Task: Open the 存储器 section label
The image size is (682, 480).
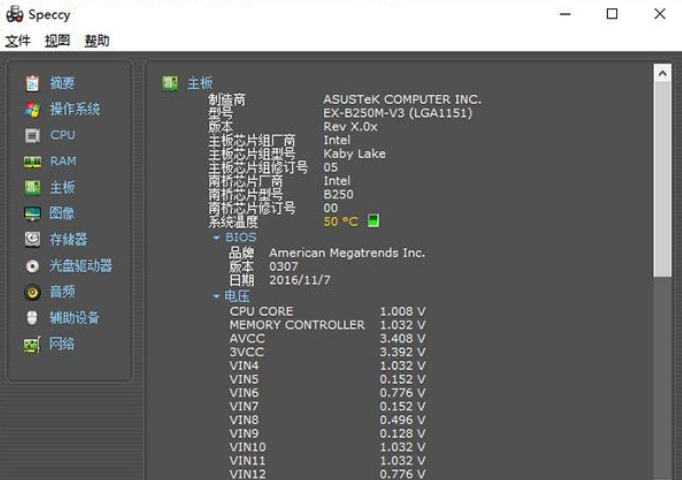Action: 68,240
